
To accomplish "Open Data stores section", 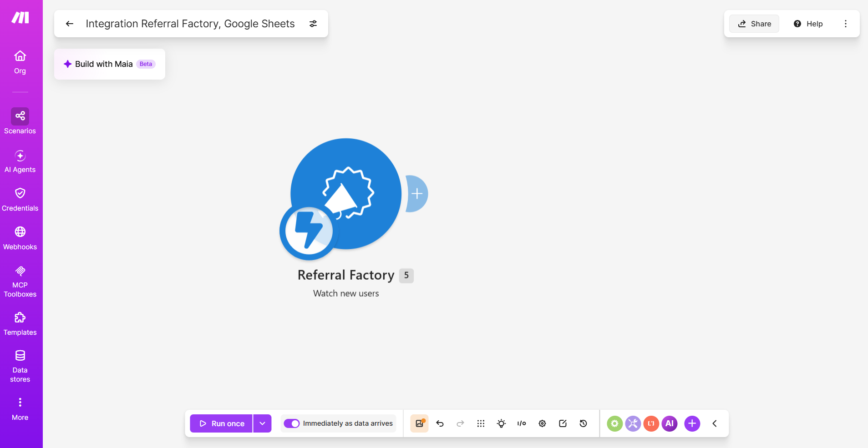I will (x=20, y=367).
